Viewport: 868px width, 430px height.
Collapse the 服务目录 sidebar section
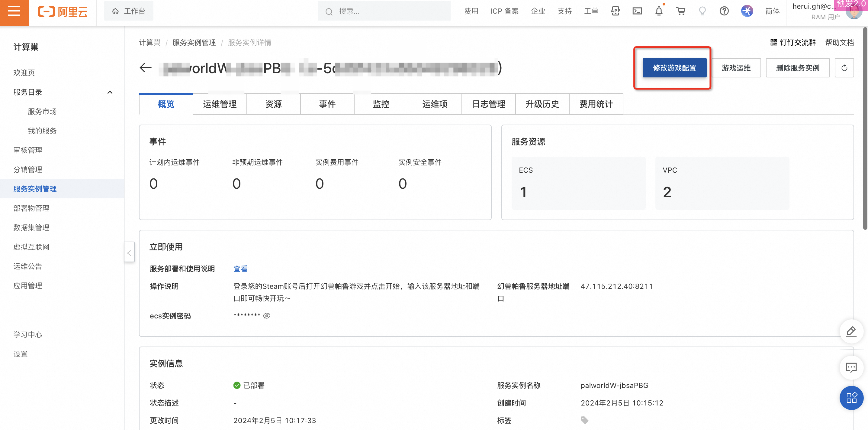110,93
